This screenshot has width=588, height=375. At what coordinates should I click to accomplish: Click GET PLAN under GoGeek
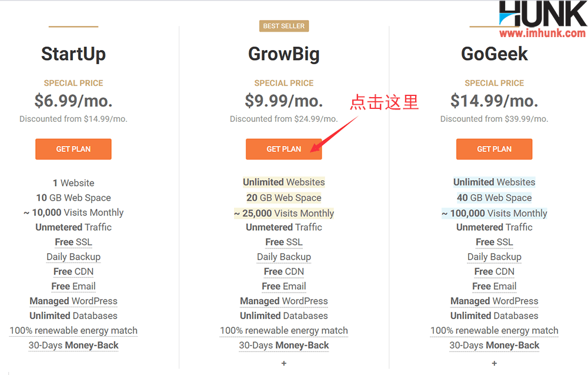pos(495,149)
